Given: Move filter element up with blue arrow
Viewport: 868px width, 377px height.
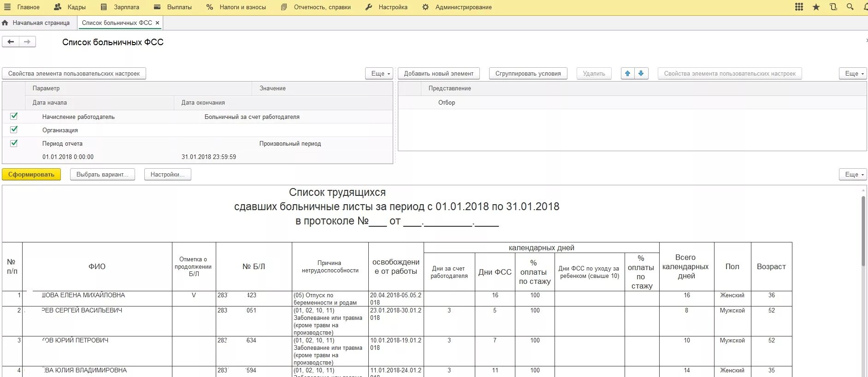Looking at the screenshot, I should click(x=627, y=73).
